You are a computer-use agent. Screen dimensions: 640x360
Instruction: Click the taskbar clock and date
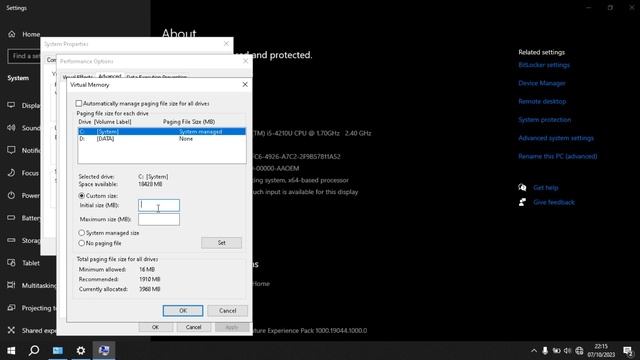click(601, 351)
